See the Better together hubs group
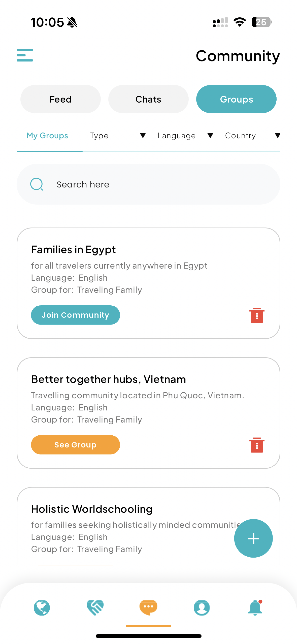Screen dimensions: 297x644 click(75, 445)
